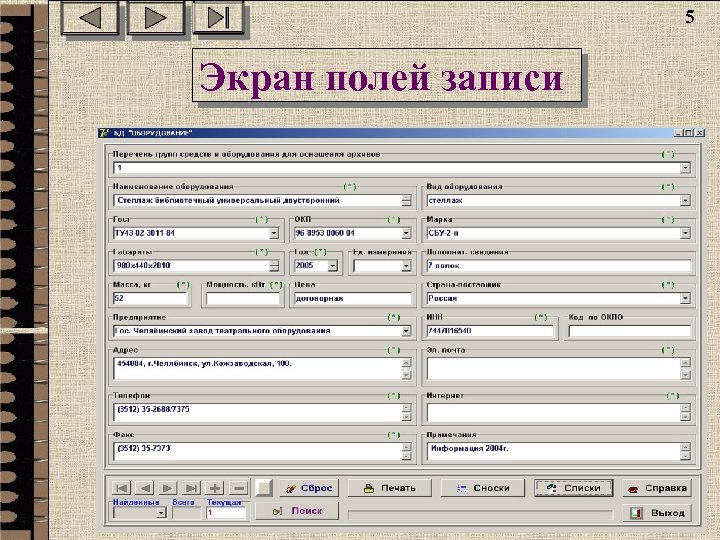Open Страна-поставщик dropdown arrow
720x540 pixels.
(x=685, y=298)
